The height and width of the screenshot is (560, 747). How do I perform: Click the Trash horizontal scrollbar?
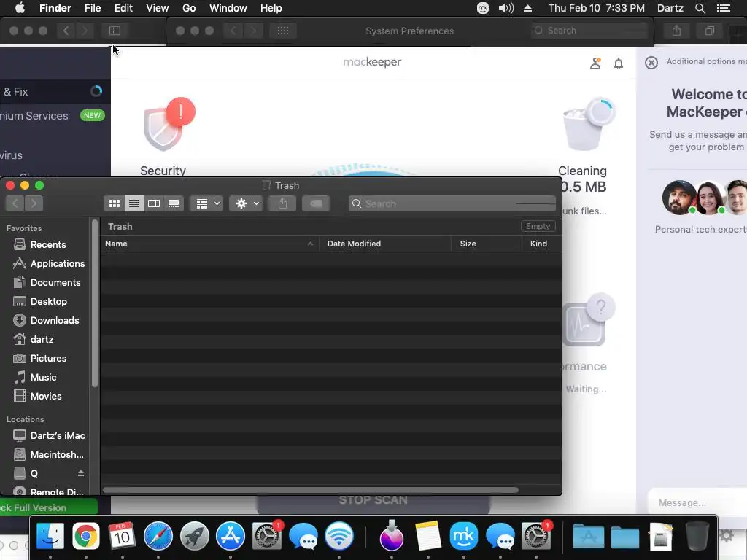coord(311,490)
